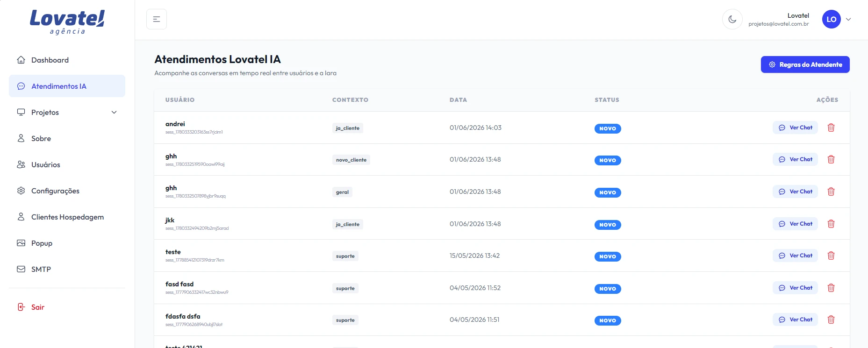Delete the teste conversation
This screenshot has height=348, width=868.
831,256
